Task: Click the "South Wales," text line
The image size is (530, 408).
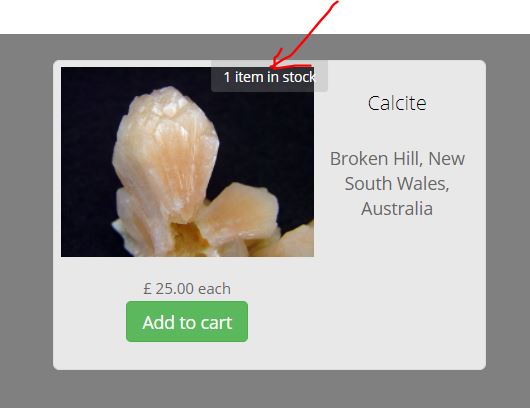Action: click(x=397, y=184)
